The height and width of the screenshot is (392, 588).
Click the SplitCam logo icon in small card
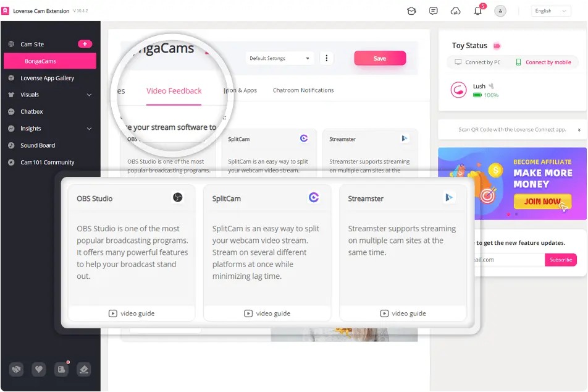(304, 138)
